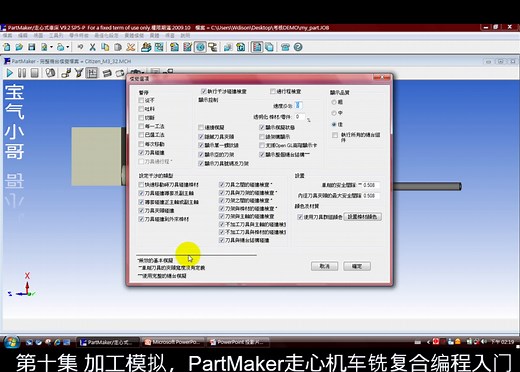
Task: Toggle the 切斷 pause checkbox
Action: [141, 118]
